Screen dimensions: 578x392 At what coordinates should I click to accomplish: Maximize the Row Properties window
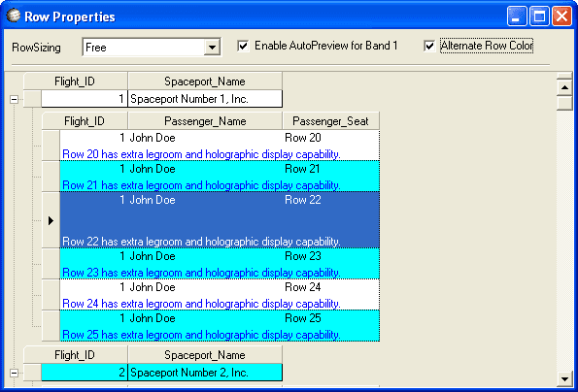(x=539, y=16)
